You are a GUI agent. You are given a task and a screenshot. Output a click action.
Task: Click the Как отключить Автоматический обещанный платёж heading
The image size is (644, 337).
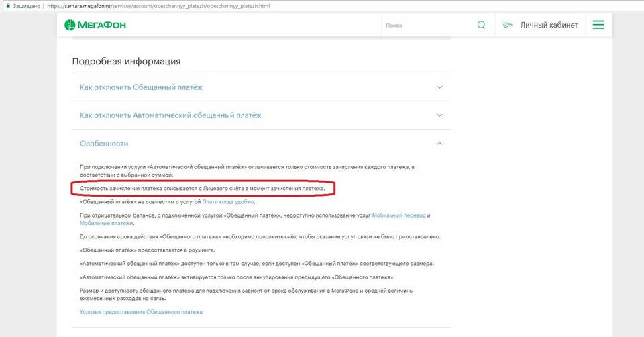[x=170, y=115]
